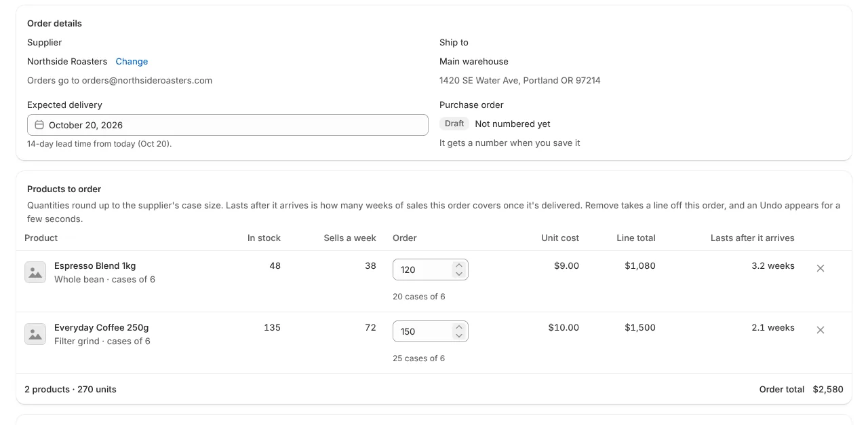Click the Sells a week column header
Screen dimensions: 868x425
pos(350,238)
